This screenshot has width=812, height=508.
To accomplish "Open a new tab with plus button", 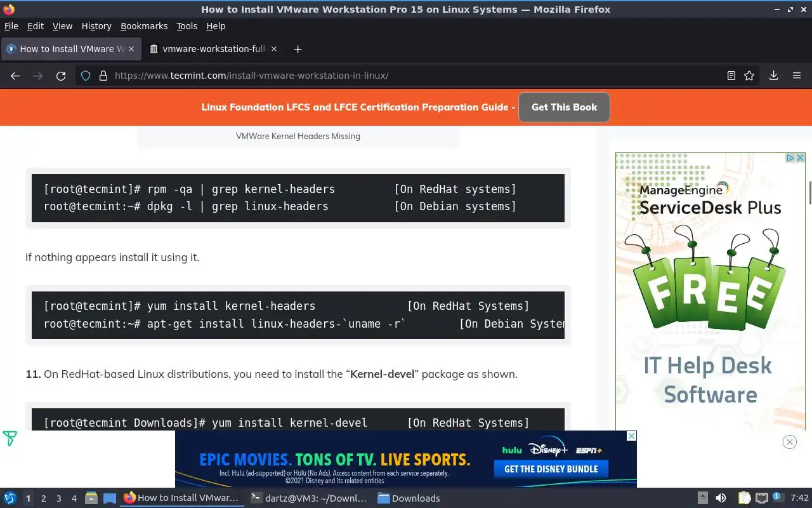I will tap(298, 49).
